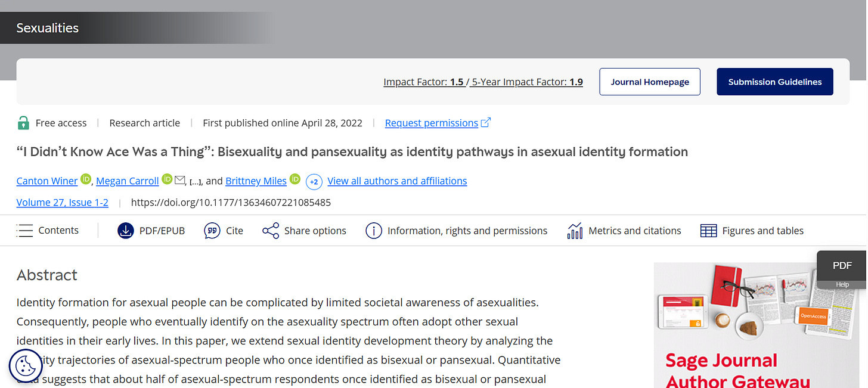The image size is (868, 388).
Task: Open Share options
Action: tap(304, 230)
